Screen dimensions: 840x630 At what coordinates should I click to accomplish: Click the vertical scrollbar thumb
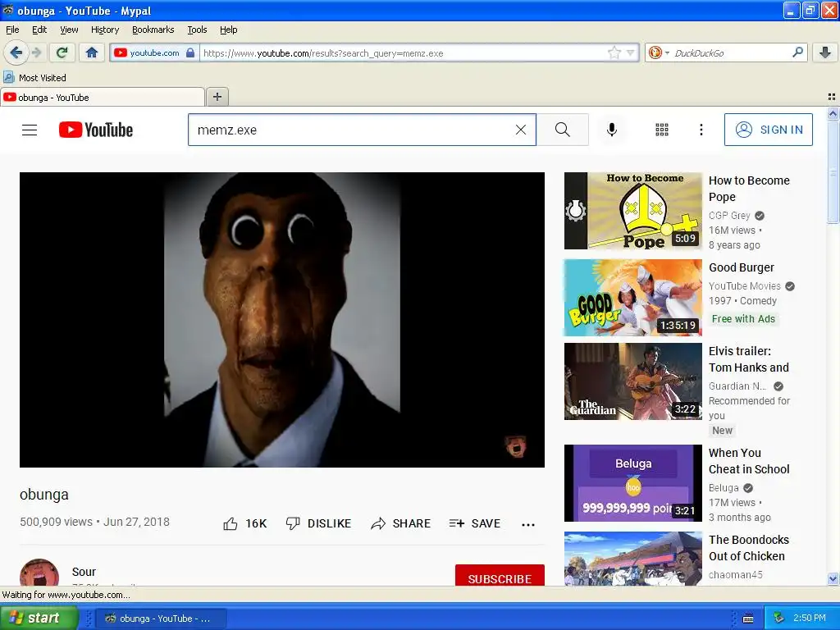click(x=833, y=171)
